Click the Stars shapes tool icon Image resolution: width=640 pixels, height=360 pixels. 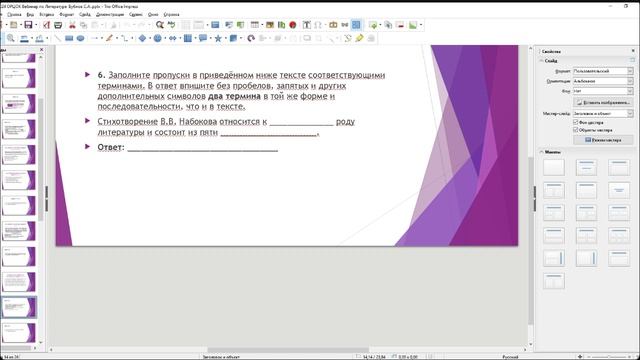pos(218,38)
